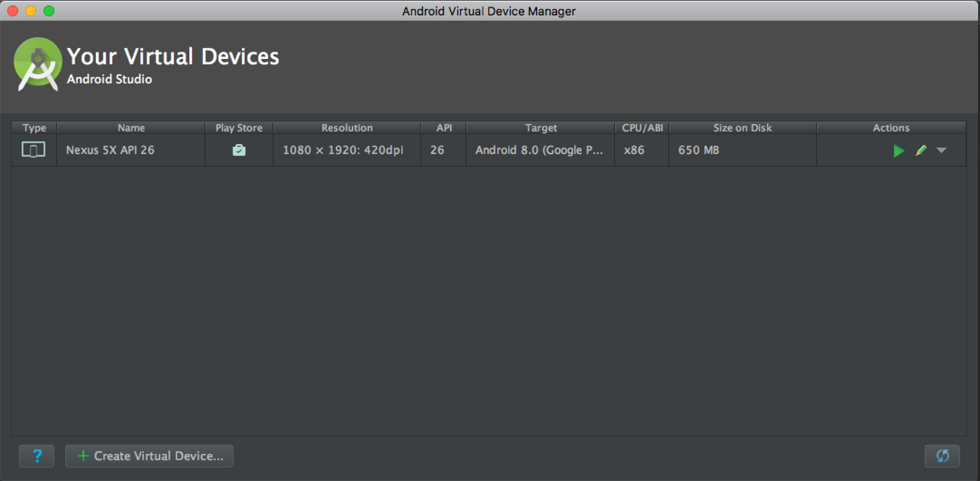Image resolution: width=980 pixels, height=481 pixels.
Task: Click the Android Studio logo icon
Action: pyautogui.click(x=38, y=64)
